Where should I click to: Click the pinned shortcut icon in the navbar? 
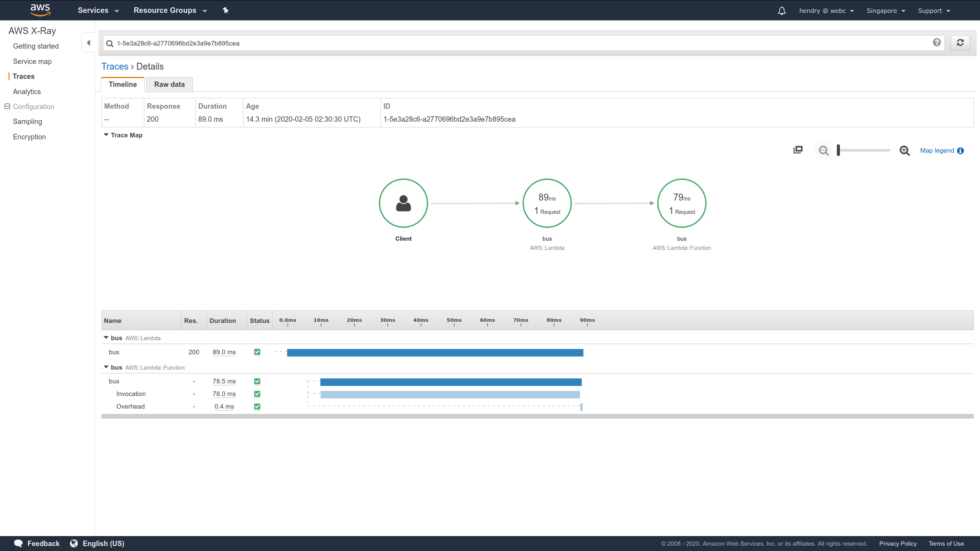click(225, 10)
